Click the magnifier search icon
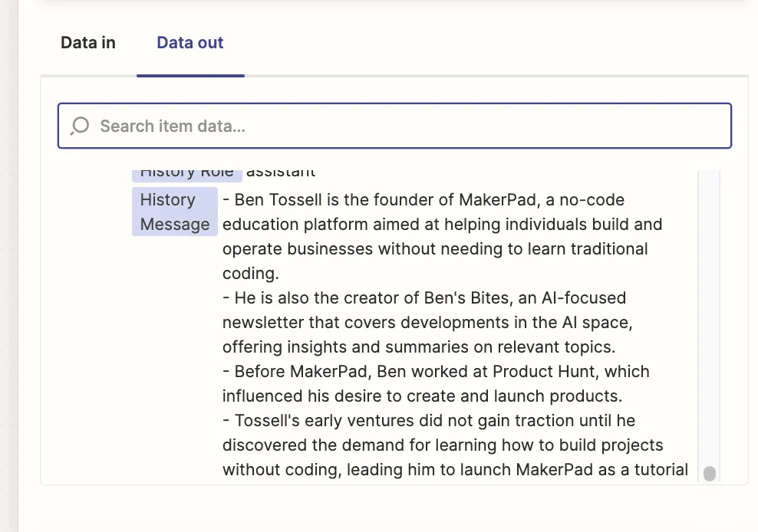The image size is (758, 532). pyautogui.click(x=80, y=126)
